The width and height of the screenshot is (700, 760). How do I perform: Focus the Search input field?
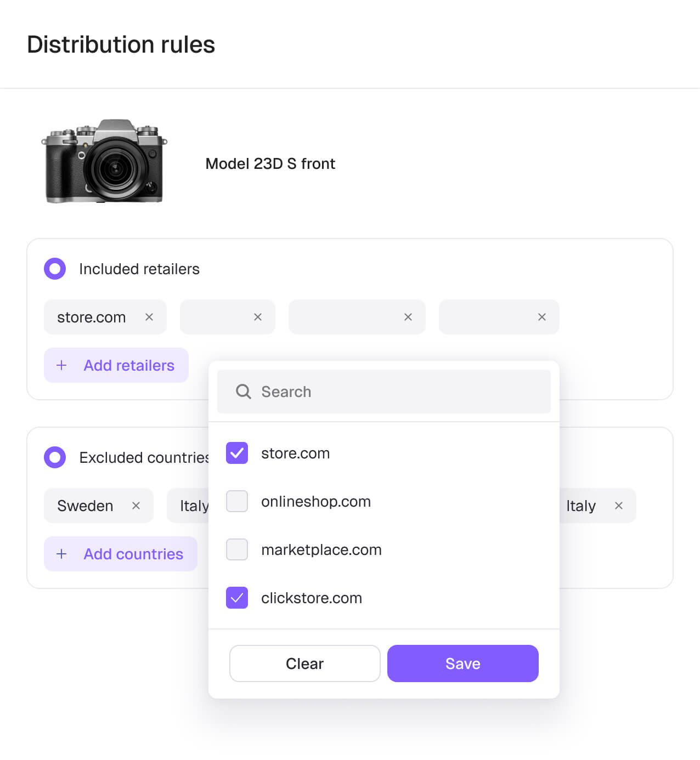pos(384,392)
